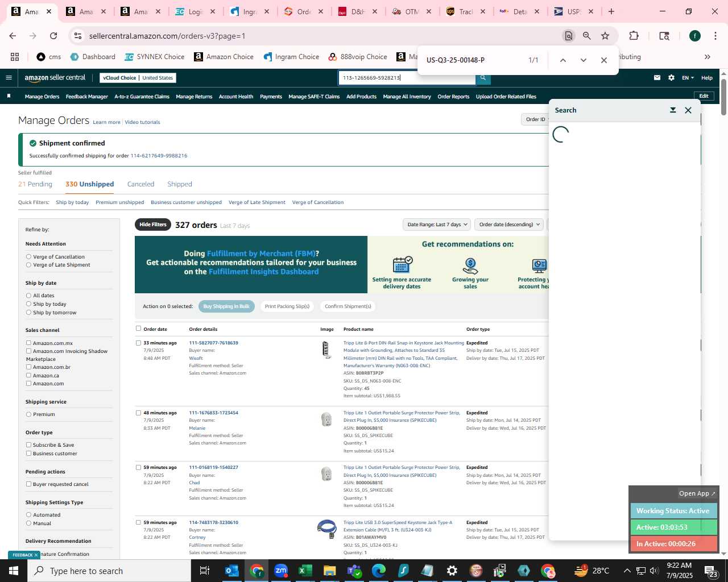The height and width of the screenshot is (582, 728).
Task: Open the Video tutorials link
Action: point(142,122)
